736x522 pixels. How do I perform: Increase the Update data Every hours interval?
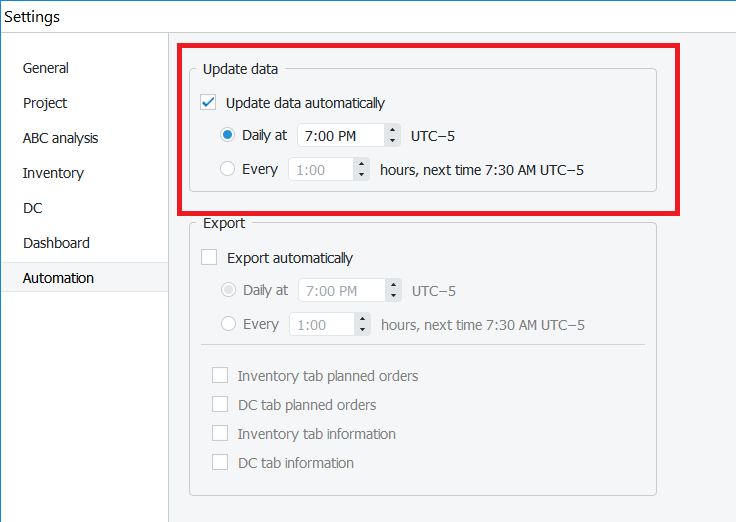(361, 164)
